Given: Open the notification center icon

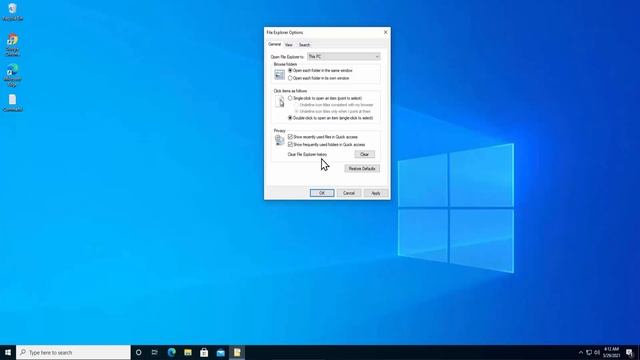Looking at the screenshot, I should pos(629,352).
